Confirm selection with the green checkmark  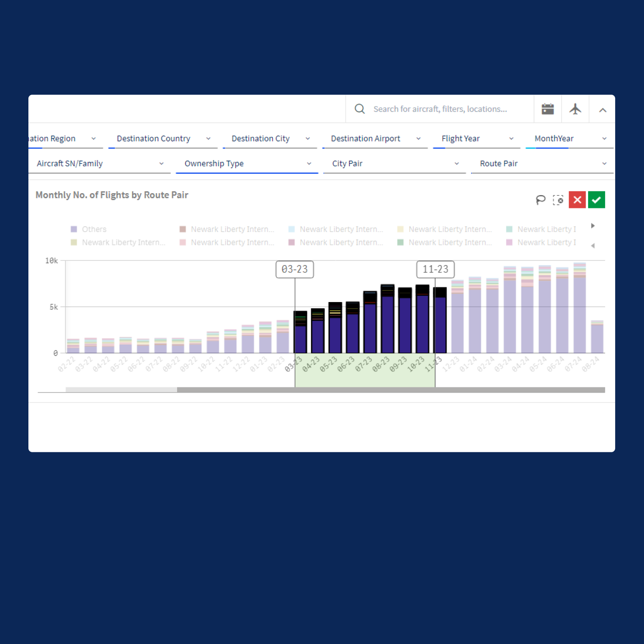pos(596,199)
